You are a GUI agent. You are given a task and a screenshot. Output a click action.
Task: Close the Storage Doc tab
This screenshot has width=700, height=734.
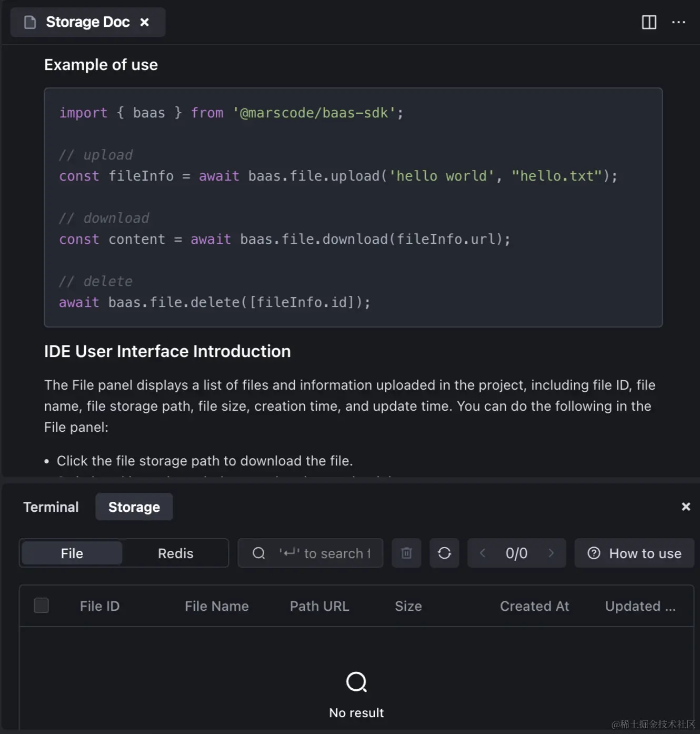click(145, 22)
